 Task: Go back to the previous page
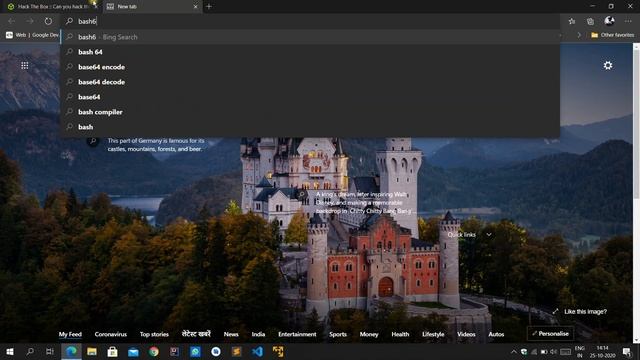(11, 21)
